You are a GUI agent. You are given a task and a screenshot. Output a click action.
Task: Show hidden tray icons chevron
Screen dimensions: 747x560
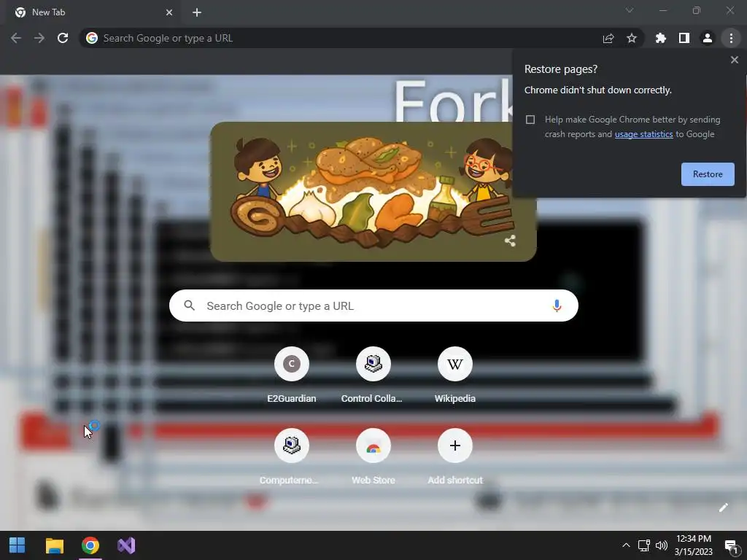[626, 545]
